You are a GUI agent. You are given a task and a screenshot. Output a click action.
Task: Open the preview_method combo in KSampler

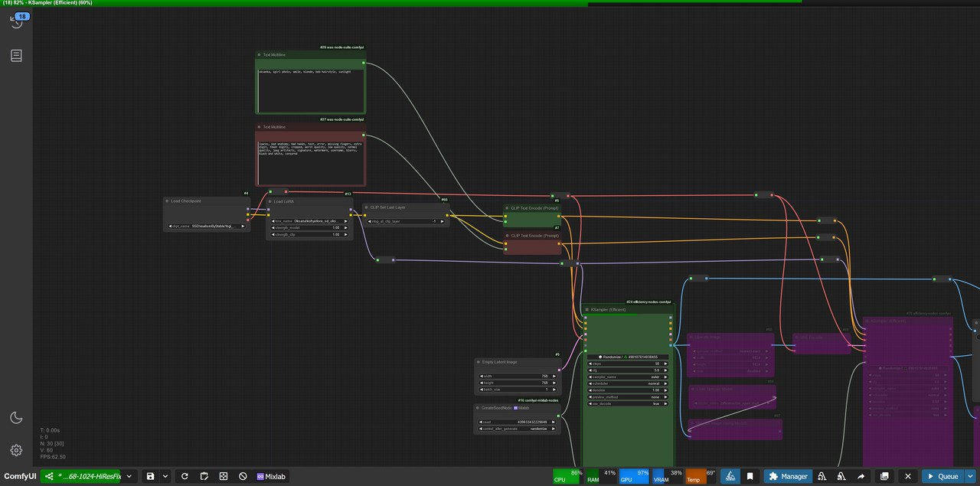[x=628, y=397]
